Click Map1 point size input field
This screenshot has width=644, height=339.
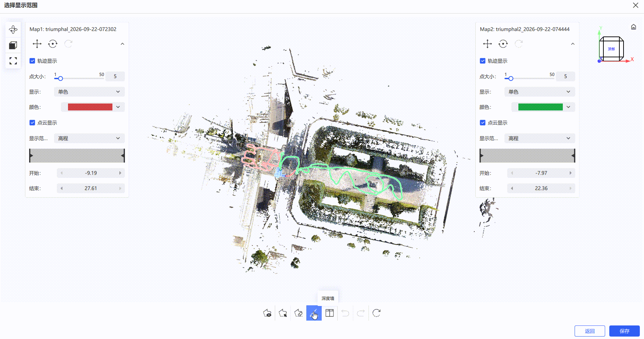pos(115,76)
